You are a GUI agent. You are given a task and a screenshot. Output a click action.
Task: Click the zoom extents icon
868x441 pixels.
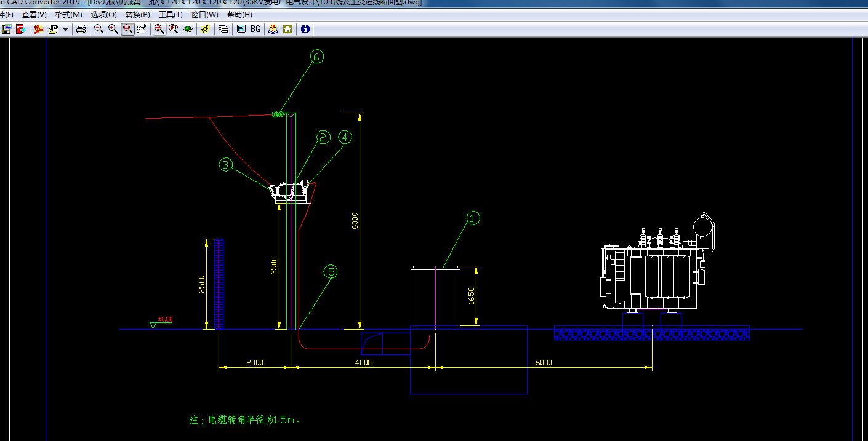pyautogui.click(x=159, y=29)
